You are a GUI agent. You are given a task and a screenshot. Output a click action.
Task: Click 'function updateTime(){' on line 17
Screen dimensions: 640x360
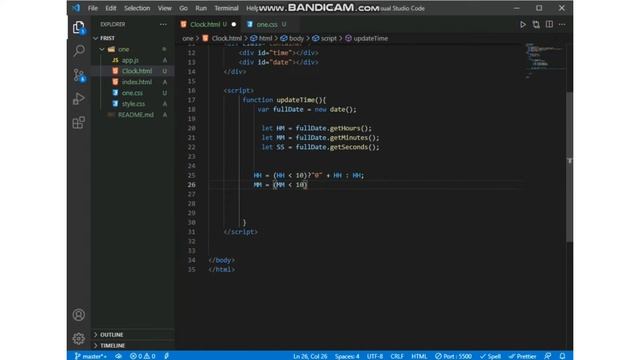(284, 100)
